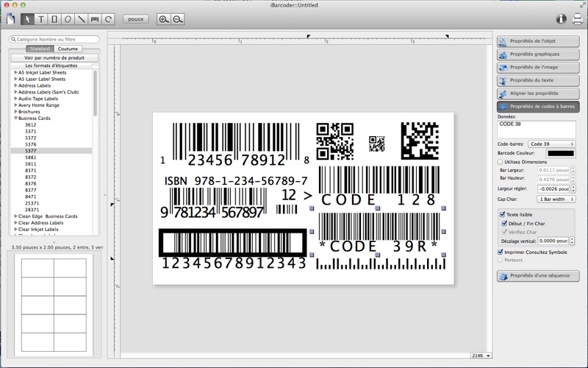Screen dimensions: 588x368
Task: Click the printer icon
Action: coord(578,19)
